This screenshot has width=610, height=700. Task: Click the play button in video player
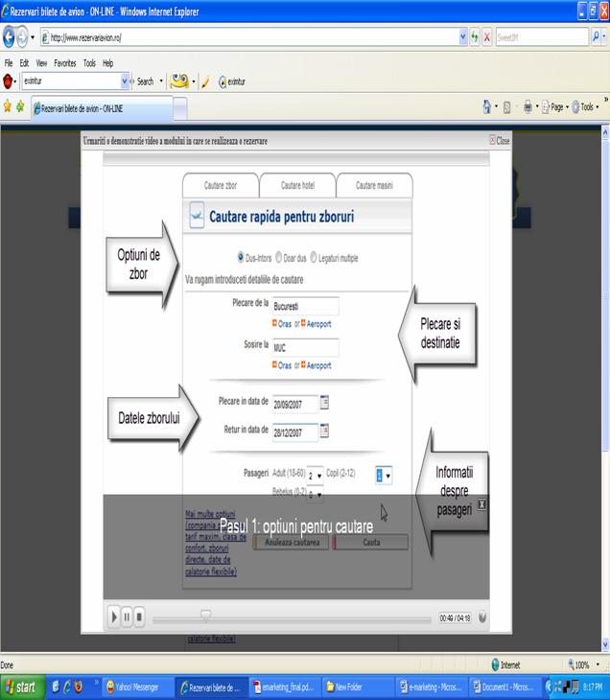click(x=115, y=618)
